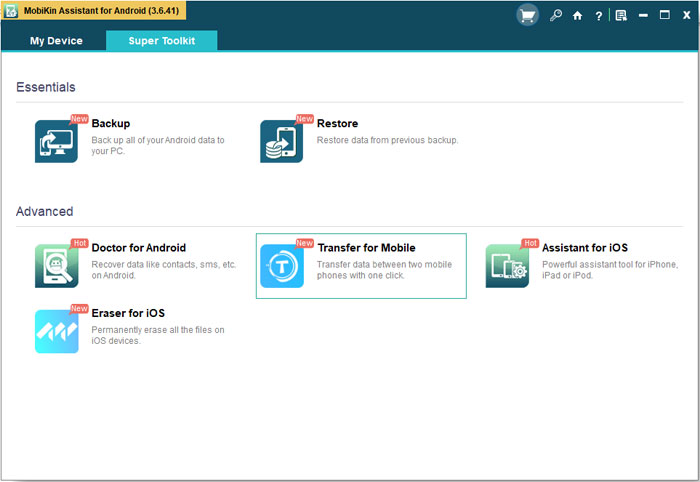
Task: Launch Transfer for Mobile icon
Action: [282, 266]
